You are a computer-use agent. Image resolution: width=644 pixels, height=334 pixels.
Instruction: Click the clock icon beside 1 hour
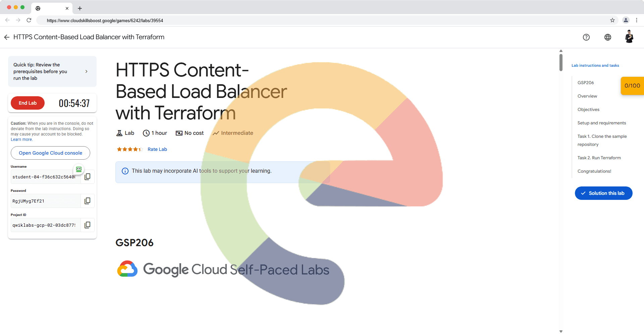coord(146,133)
